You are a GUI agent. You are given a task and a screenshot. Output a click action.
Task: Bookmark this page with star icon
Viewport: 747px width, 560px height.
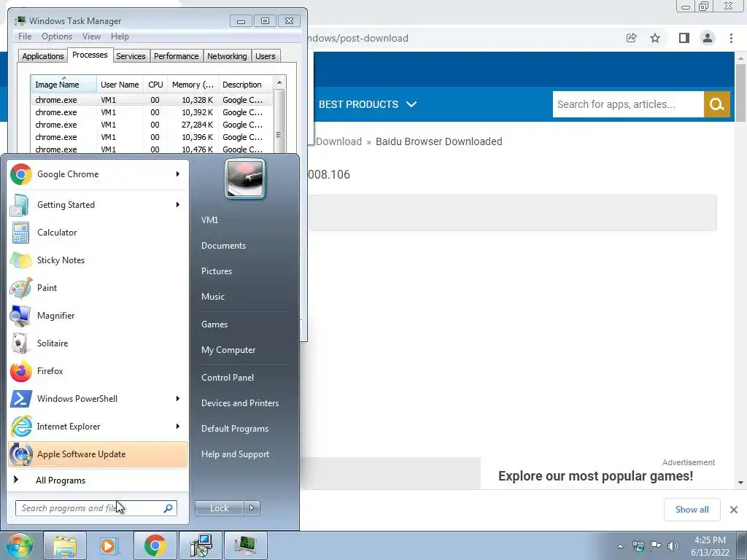(x=655, y=38)
